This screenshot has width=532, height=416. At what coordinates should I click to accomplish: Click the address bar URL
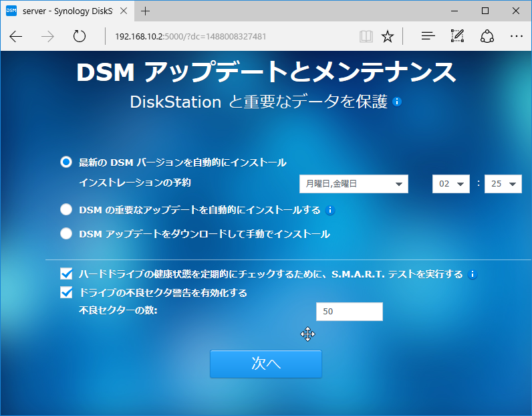(x=190, y=36)
